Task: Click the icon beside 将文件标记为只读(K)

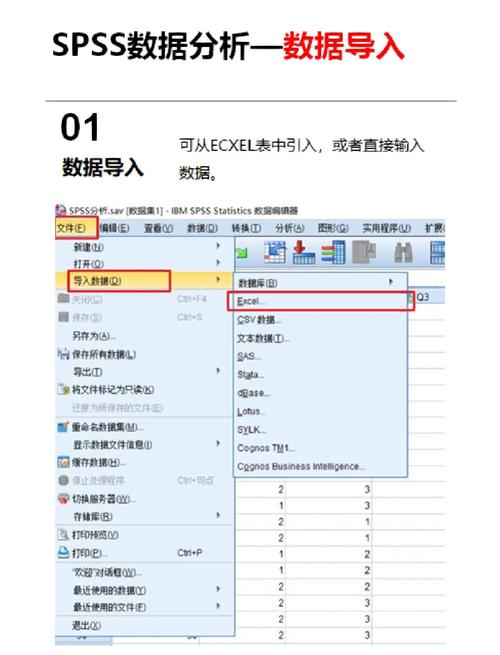Action: point(63,389)
